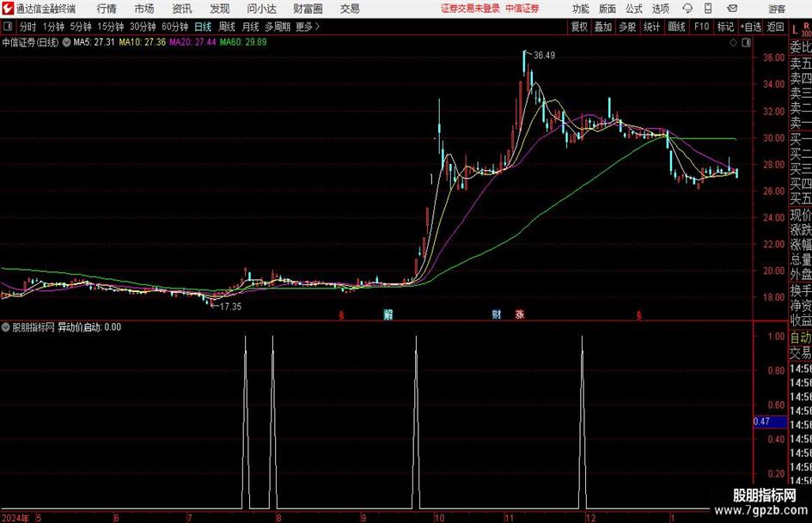Click the L tab in right panel
This screenshot has height=523, width=812.
click(x=795, y=31)
